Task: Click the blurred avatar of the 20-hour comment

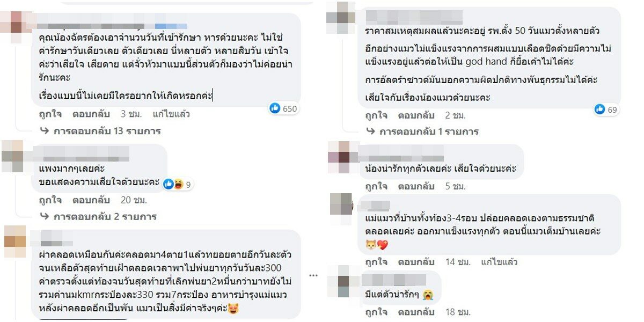Action: [x=12, y=156]
